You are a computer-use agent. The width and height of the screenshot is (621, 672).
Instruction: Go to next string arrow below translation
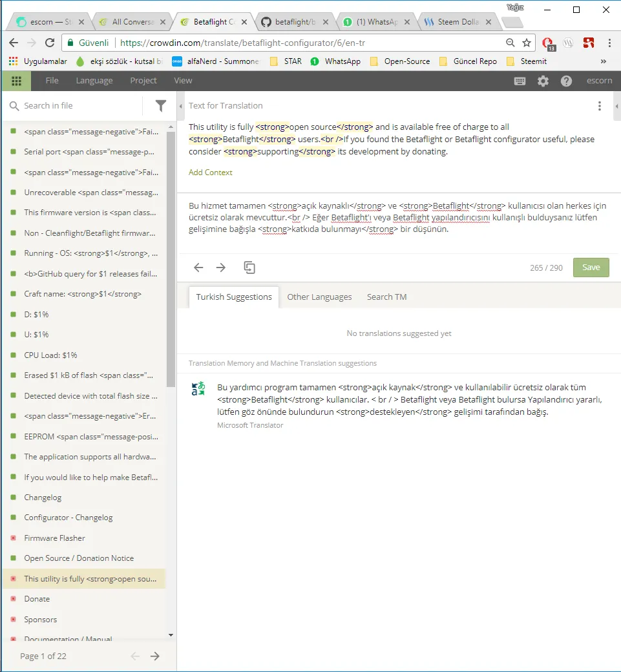221,268
